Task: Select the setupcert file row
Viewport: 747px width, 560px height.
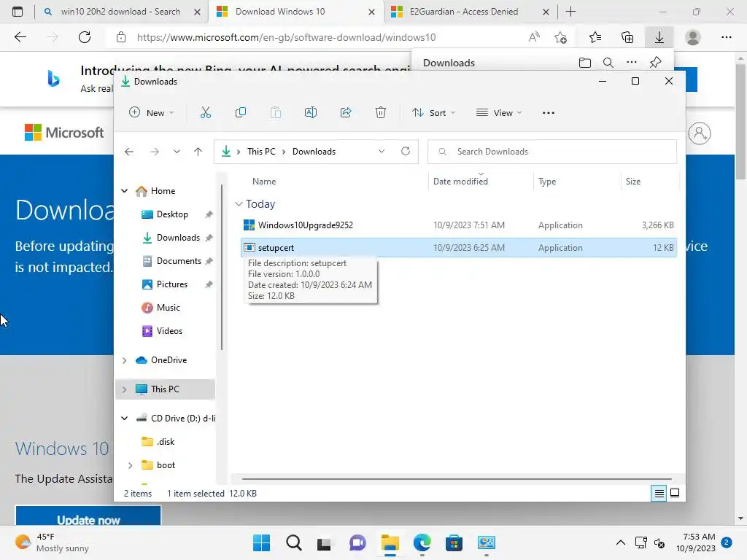Action: tap(459, 248)
